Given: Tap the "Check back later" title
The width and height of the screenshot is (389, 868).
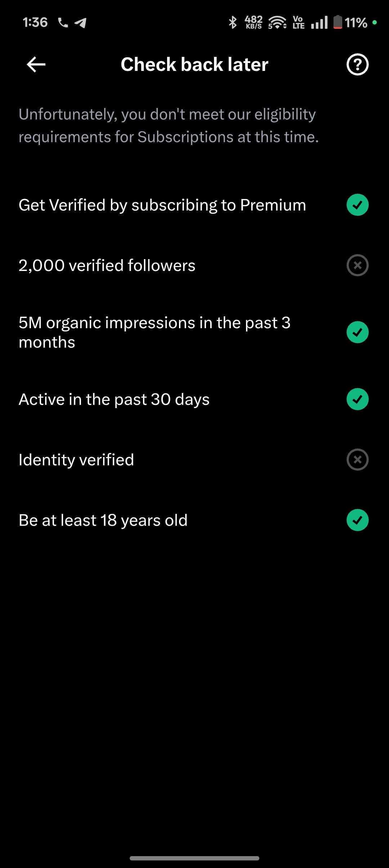Looking at the screenshot, I should coord(194,65).
